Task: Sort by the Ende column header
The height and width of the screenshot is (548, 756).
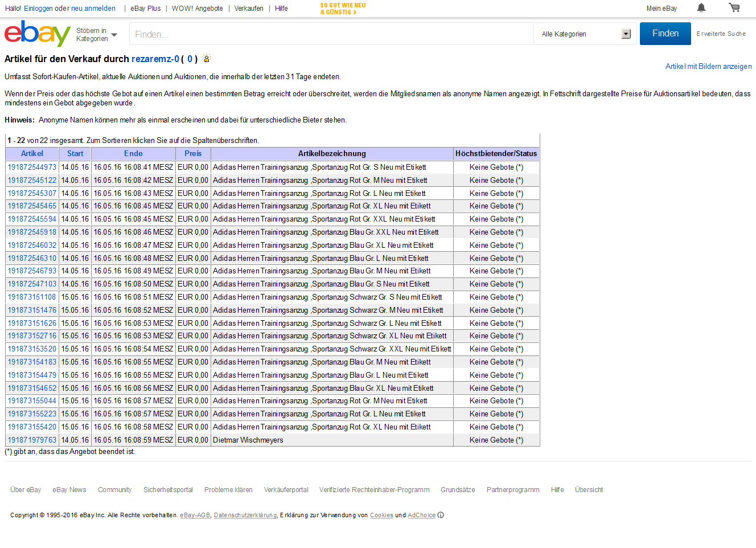Action: click(x=133, y=154)
